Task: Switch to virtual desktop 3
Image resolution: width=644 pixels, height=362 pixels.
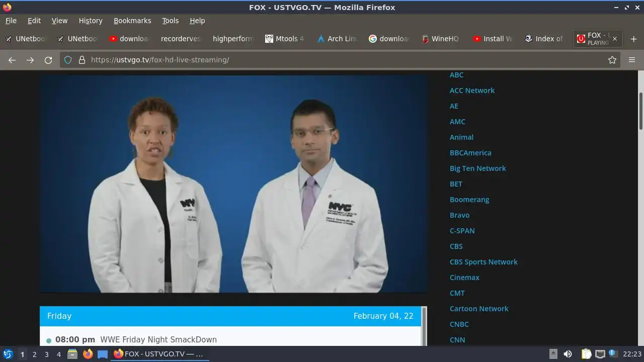Action: pyautogui.click(x=46, y=354)
